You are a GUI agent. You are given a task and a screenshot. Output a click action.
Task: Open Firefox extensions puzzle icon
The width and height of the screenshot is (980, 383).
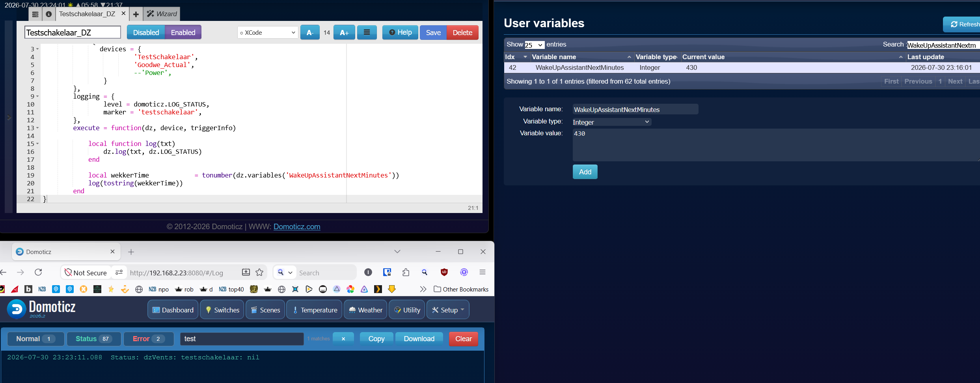[406, 272]
